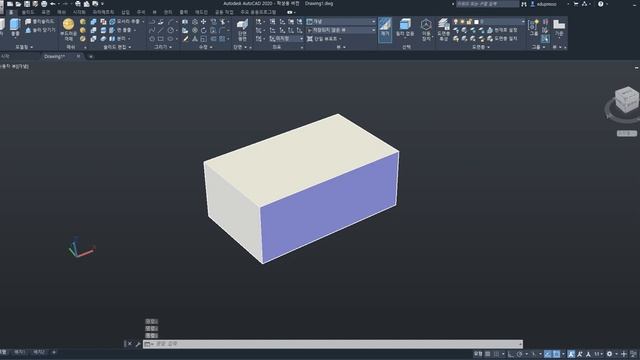Switch to the 시작 file tab
Viewport: 640px width, 360px height.
click(5, 56)
